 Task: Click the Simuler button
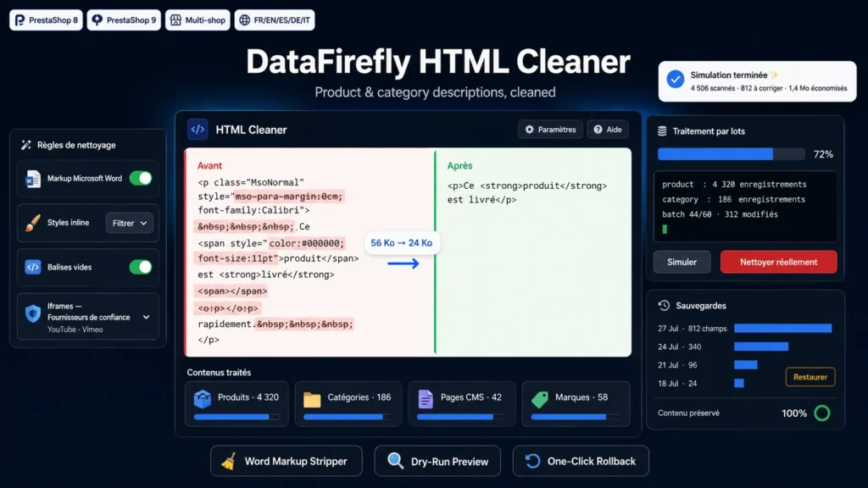(682, 263)
